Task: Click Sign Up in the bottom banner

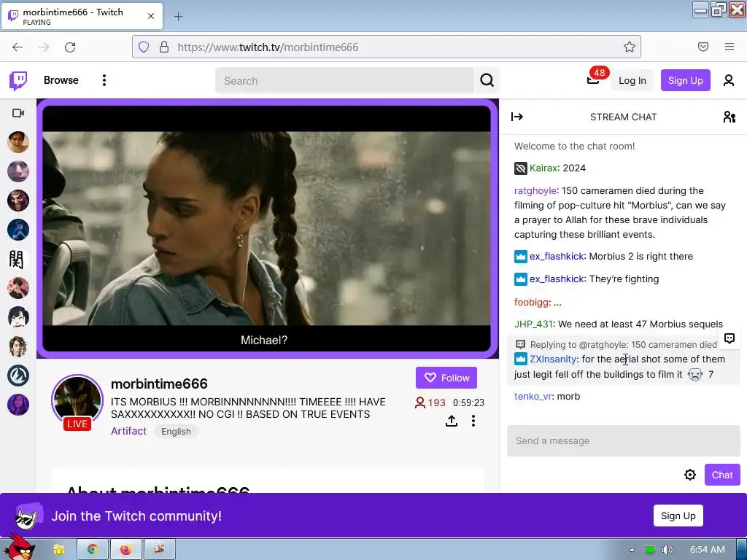Action: coord(678,516)
